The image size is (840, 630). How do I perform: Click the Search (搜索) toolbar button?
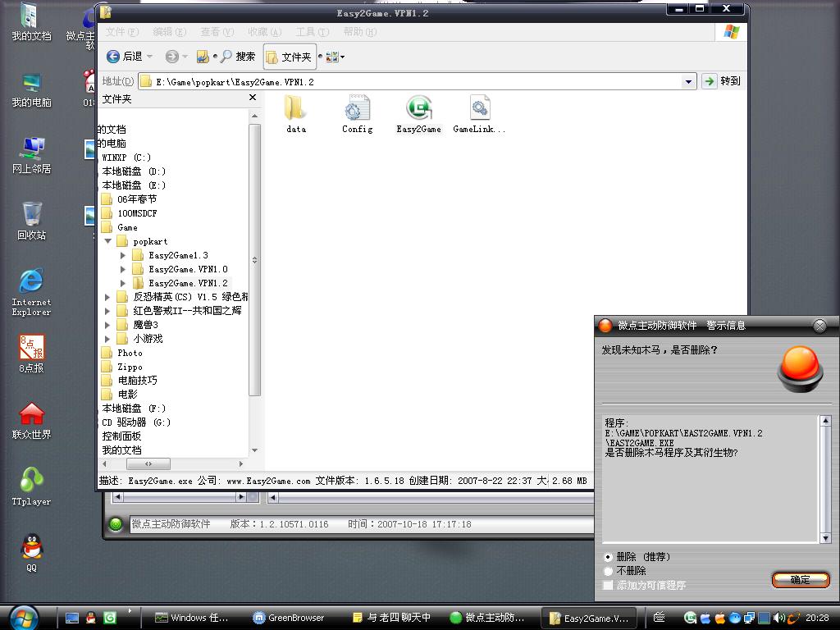coord(239,57)
